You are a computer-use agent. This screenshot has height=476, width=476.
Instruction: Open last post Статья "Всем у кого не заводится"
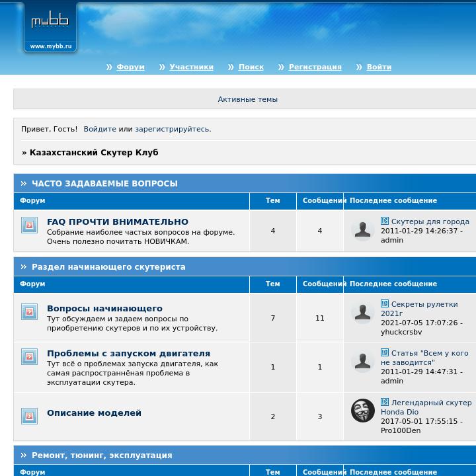click(x=424, y=358)
